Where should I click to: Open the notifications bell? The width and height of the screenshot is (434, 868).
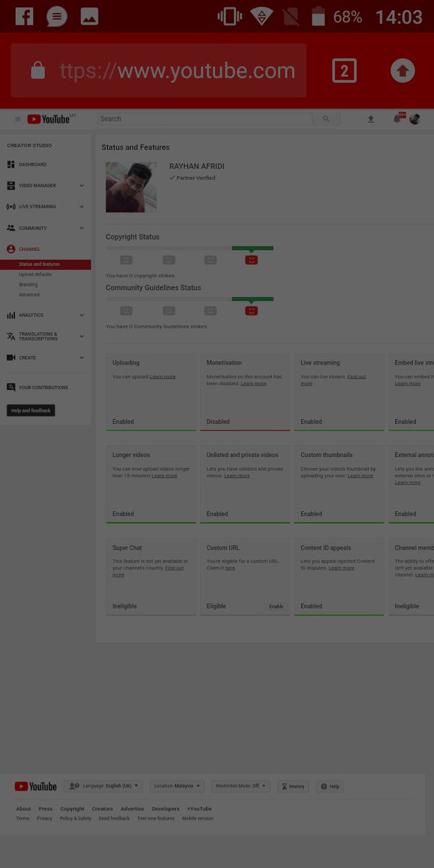click(x=396, y=119)
